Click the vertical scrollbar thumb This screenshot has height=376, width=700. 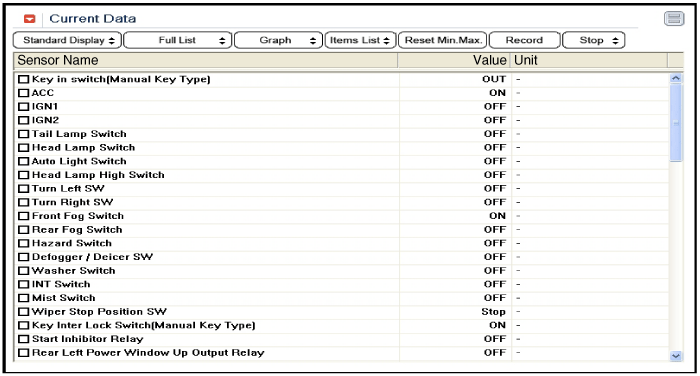click(x=676, y=123)
